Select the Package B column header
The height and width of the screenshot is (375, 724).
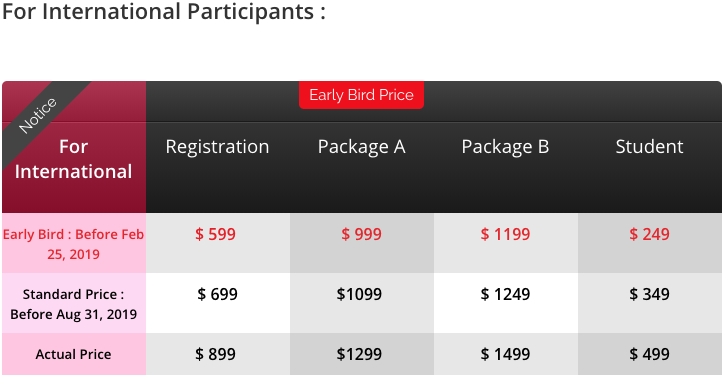(x=506, y=147)
